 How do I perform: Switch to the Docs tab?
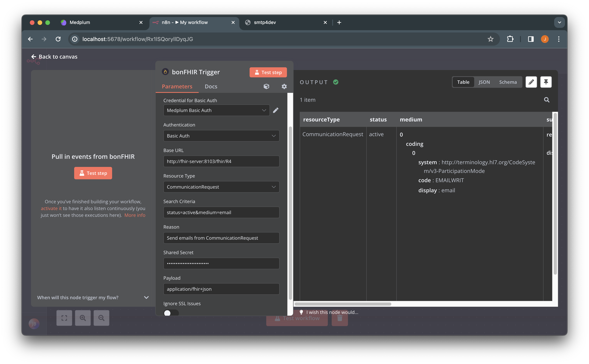click(x=211, y=86)
